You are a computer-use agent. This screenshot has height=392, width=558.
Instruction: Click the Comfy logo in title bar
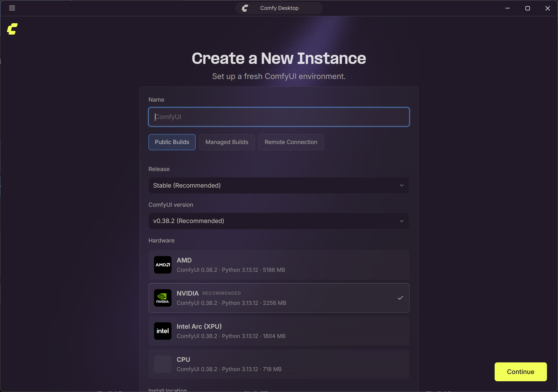coord(245,8)
